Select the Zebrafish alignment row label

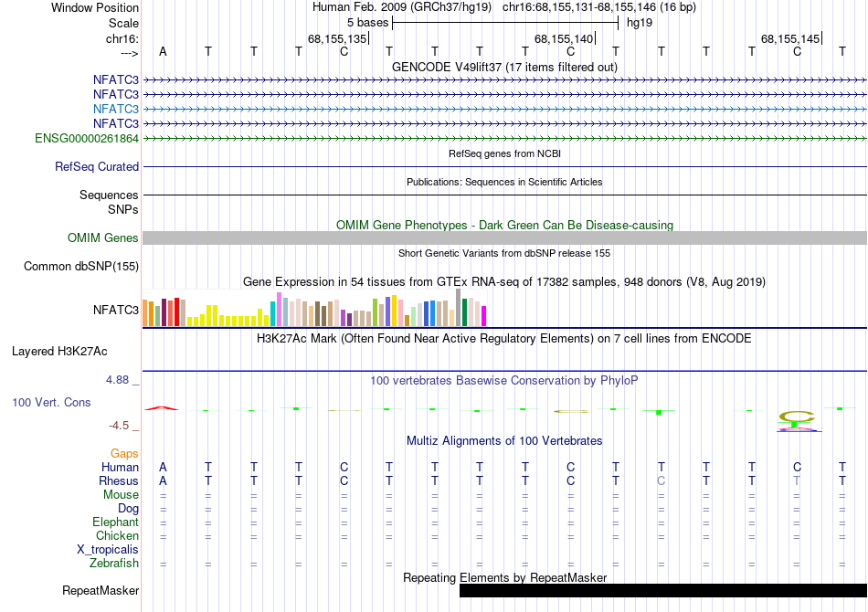[x=114, y=564]
